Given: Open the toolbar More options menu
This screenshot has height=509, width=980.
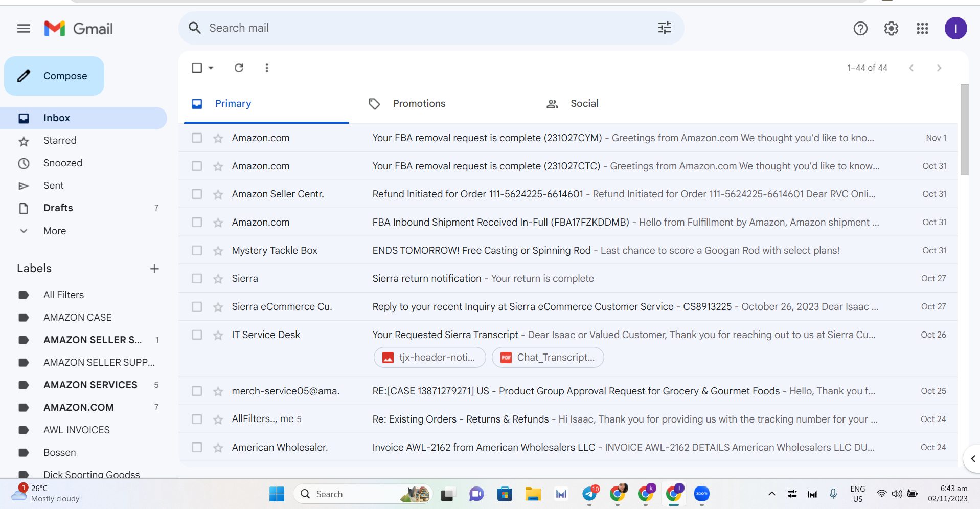Looking at the screenshot, I should click(x=267, y=68).
